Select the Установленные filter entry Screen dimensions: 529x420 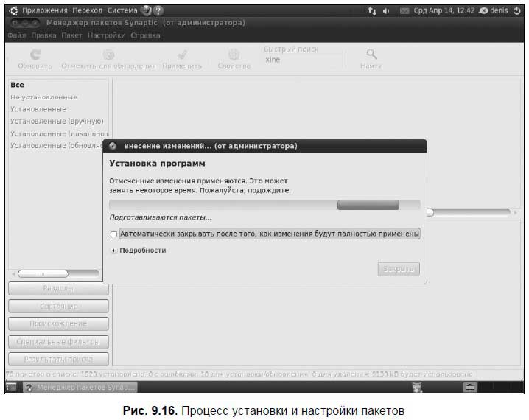[38, 109]
